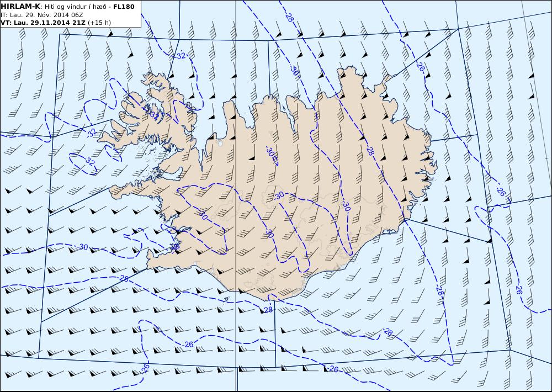Viewport: 552px width, 392px height.
Task: Select the topmost -26 label in the northeast
Action: [420, 66]
